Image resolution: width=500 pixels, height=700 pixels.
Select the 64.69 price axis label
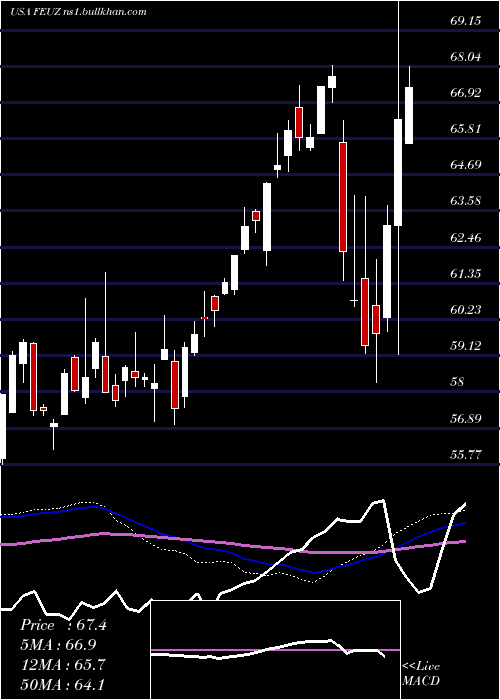coord(466,165)
